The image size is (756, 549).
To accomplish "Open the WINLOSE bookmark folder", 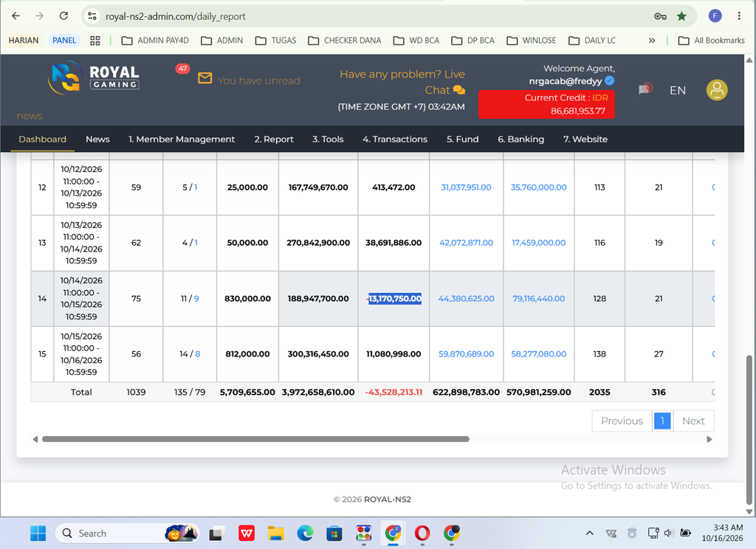I will coord(532,41).
